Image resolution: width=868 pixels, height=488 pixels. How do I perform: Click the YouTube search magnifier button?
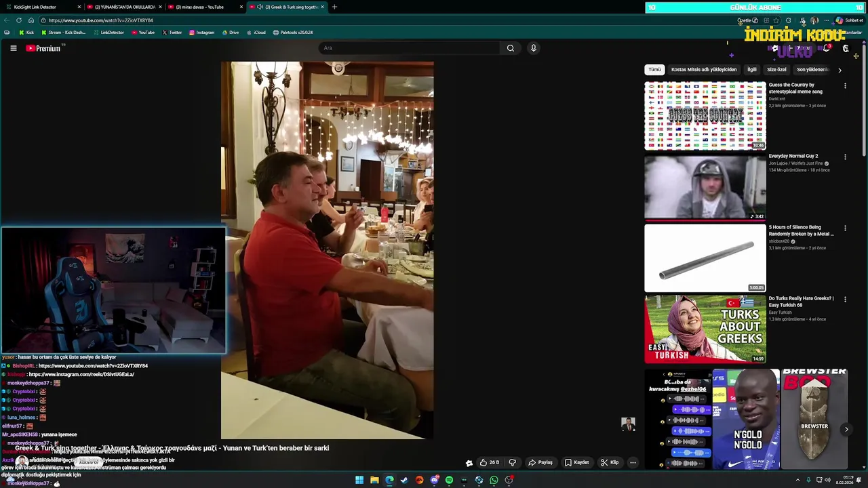511,48
